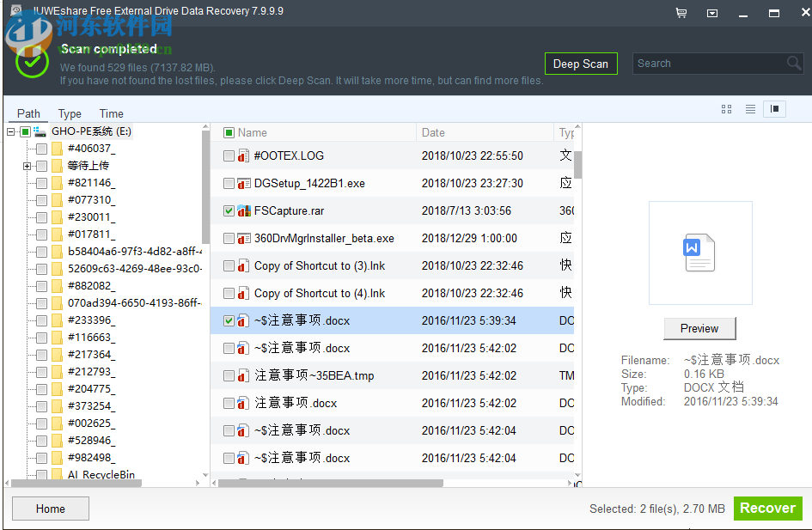
Task: Switch to thumbnail grid view
Action: coord(726,109)
